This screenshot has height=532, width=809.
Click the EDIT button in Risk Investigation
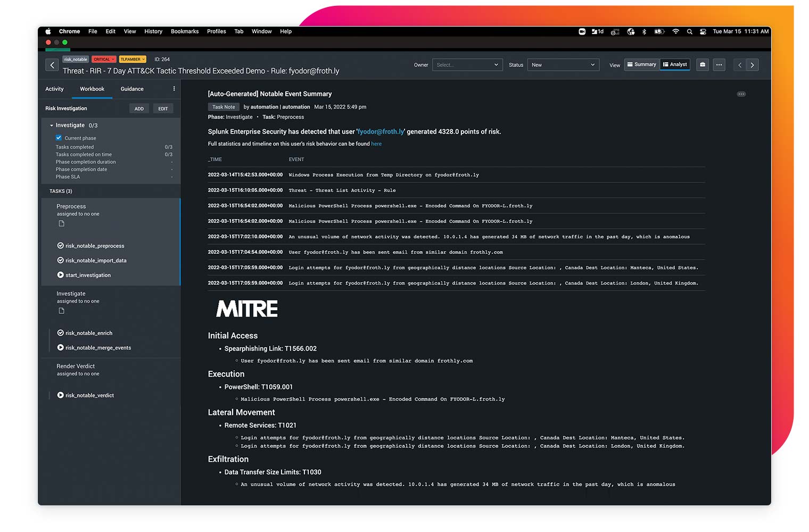coord(163,109)
